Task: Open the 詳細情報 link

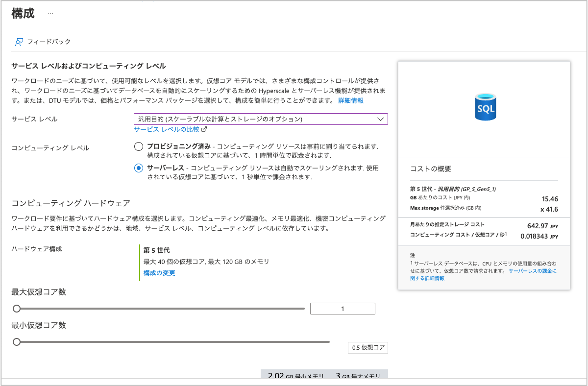Action: coord(350,100)
